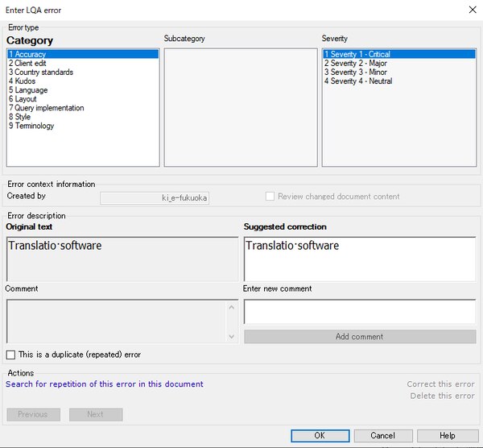This screenshot has width=483, height=448.
Task: Close the Enter LQA error dialog
Action: click(x=471, y=10)
